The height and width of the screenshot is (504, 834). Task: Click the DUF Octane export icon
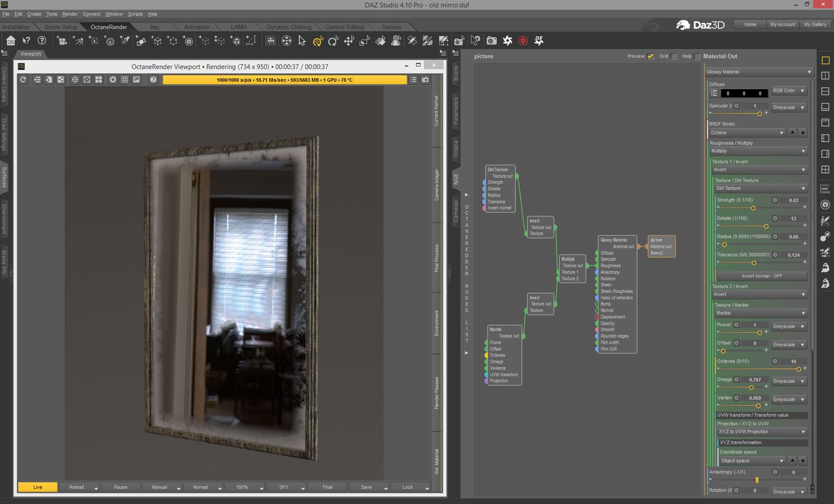click(539, 41)
